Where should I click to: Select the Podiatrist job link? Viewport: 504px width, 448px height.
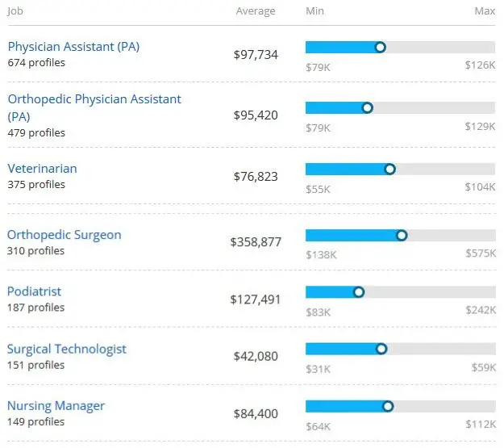click(34, 291)
